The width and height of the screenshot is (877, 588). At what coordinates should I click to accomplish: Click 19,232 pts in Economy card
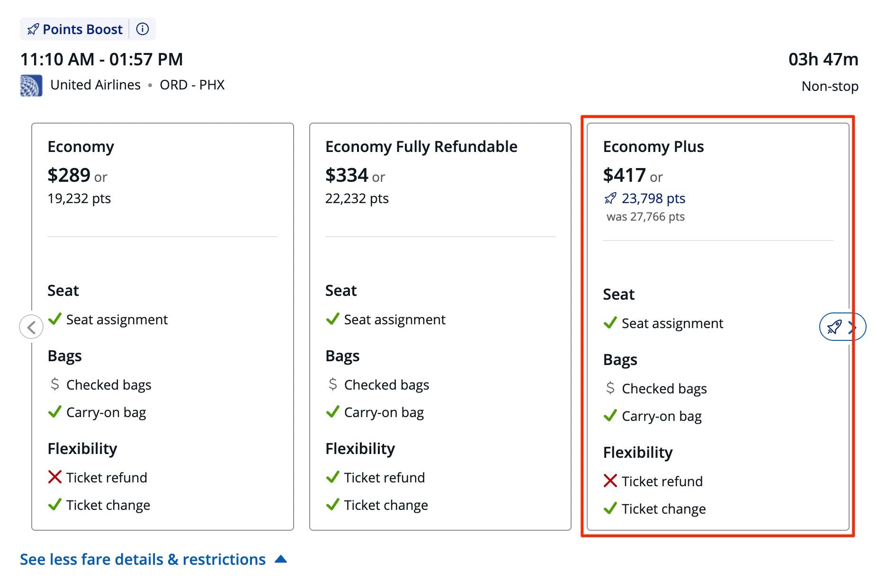[79, 198]
